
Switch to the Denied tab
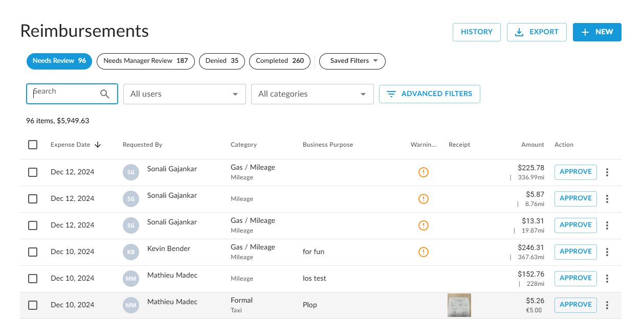pyautogui.click(x=221, y=61)
